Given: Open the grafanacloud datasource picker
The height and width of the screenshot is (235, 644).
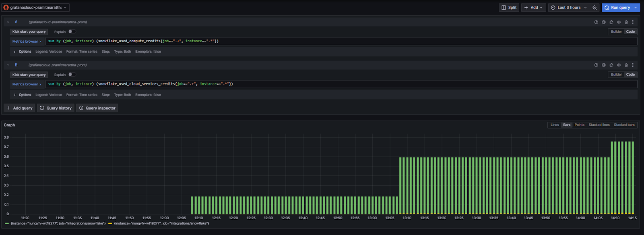Looking at the screenshot, I should pyautogui.click(x=35, y=8).
